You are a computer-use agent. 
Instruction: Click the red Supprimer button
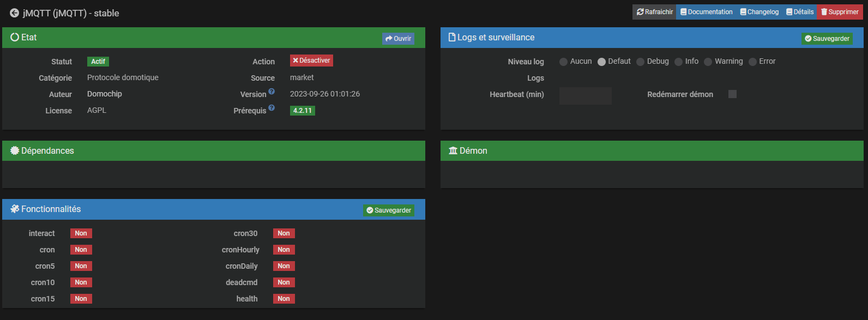click(840, 12)
